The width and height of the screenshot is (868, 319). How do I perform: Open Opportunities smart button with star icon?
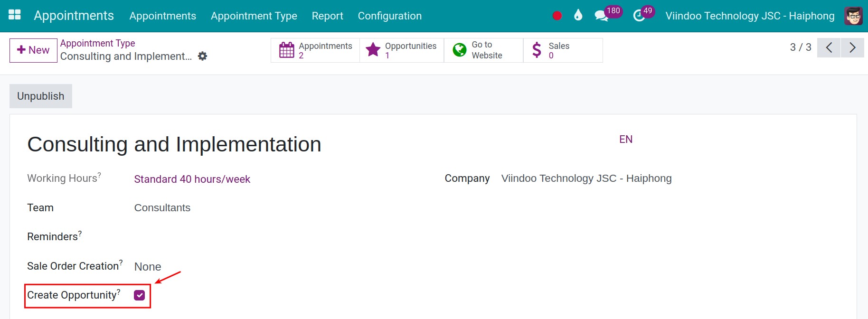tap(402, 50)
